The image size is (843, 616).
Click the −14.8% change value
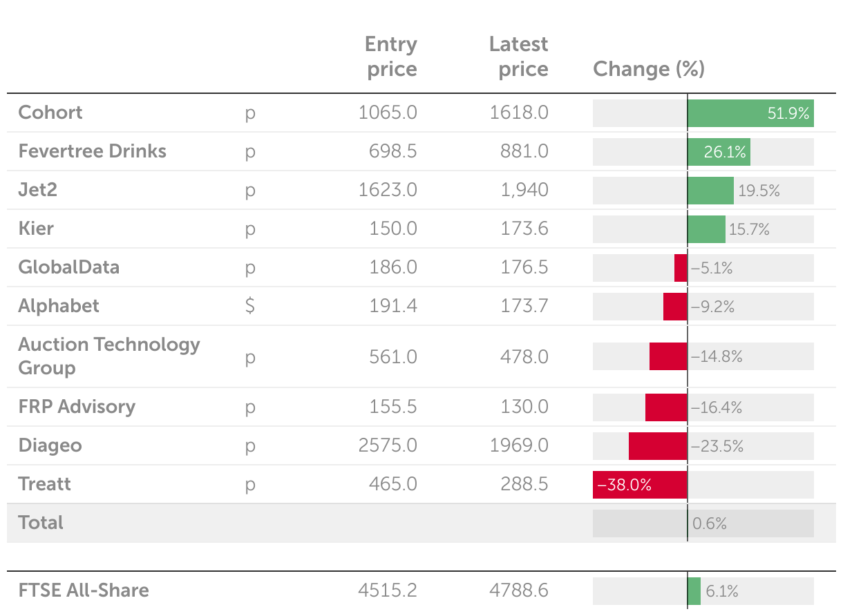tap(717, 357)
